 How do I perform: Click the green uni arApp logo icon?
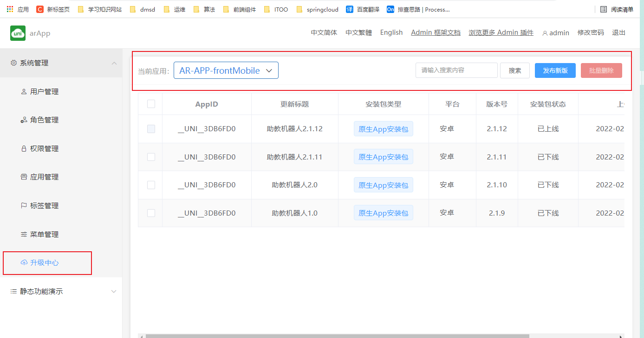click(18, 33)
